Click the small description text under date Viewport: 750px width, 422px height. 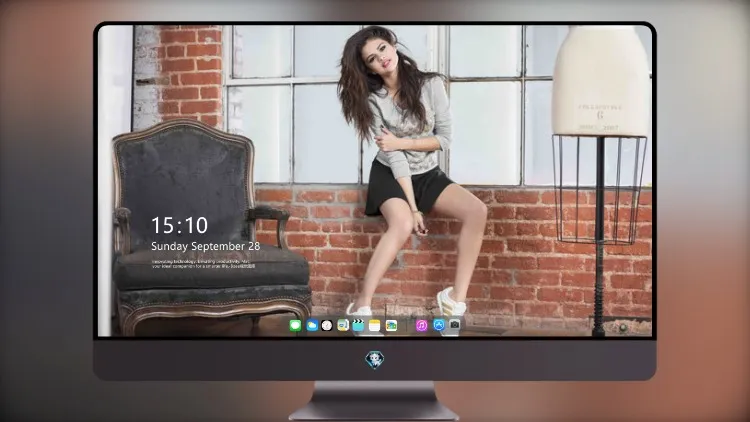(203, 264)
